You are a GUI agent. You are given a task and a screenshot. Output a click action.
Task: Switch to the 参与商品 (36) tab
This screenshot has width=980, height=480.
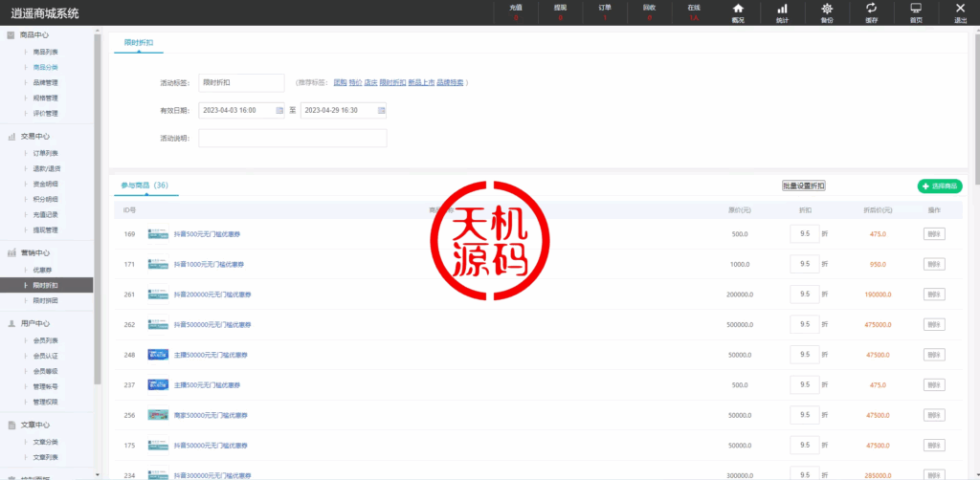pos(145,185)
